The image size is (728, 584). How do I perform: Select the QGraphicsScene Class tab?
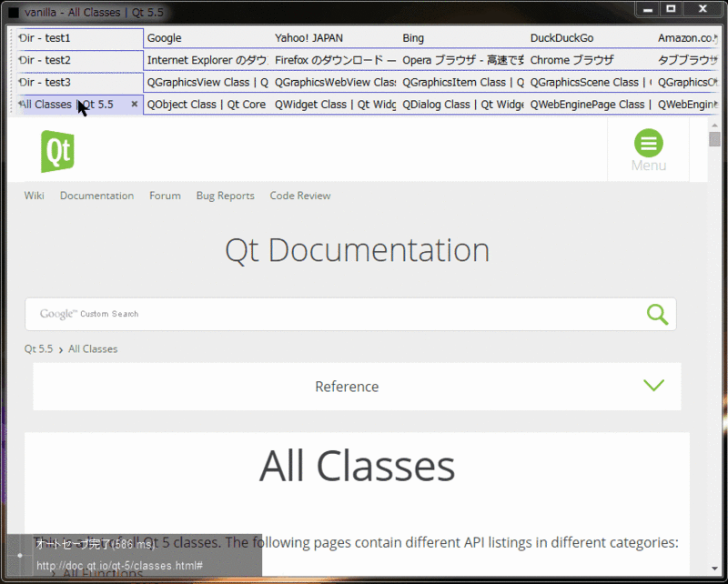point(590,83)
